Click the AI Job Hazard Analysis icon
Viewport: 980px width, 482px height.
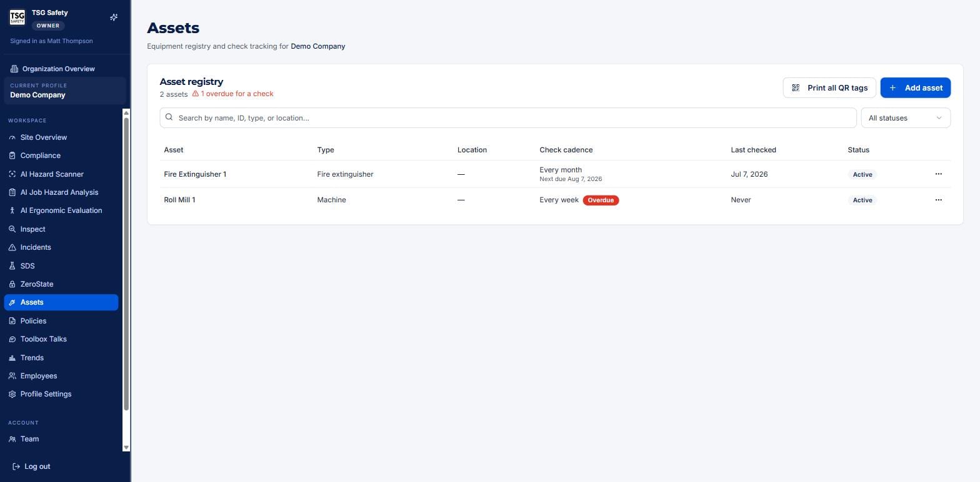(12, 192)
